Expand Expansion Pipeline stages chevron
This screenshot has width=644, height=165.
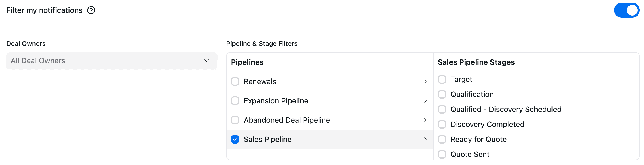(425, 101)
